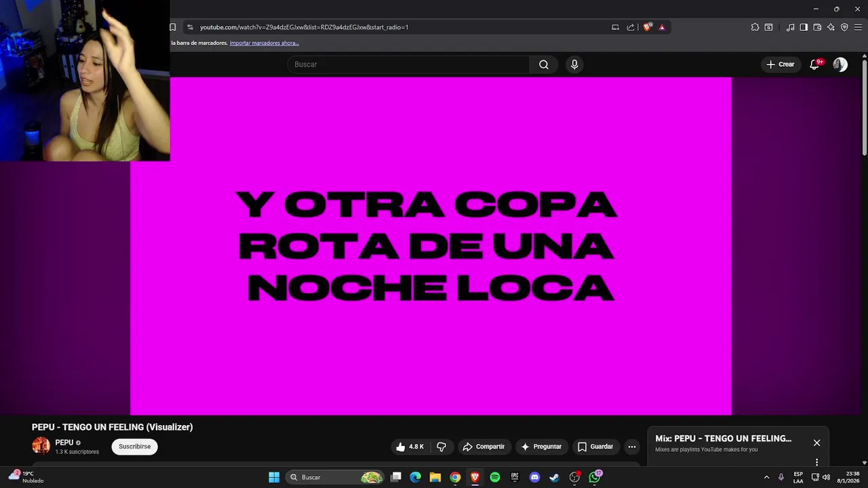The width and height of the screenshot is (868, 488).
Task: Open Spotify from the taskbar
Action: point(495,477)
